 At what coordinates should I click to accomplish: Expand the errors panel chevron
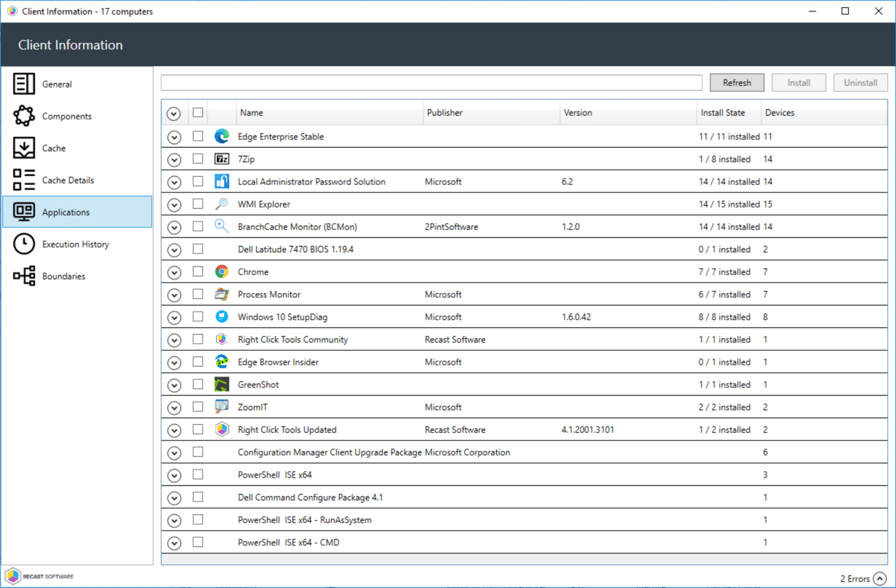coord(880,578)
